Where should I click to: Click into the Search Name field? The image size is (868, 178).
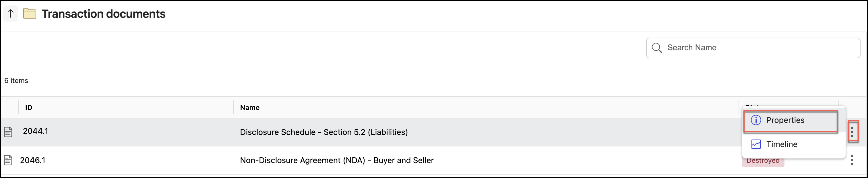point(758,48)
